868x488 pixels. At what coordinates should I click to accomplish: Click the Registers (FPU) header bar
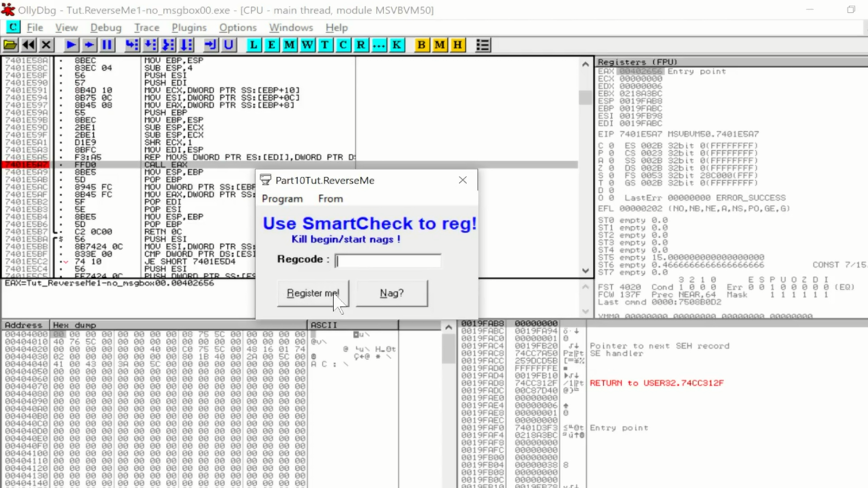click(x=731, y=62)
